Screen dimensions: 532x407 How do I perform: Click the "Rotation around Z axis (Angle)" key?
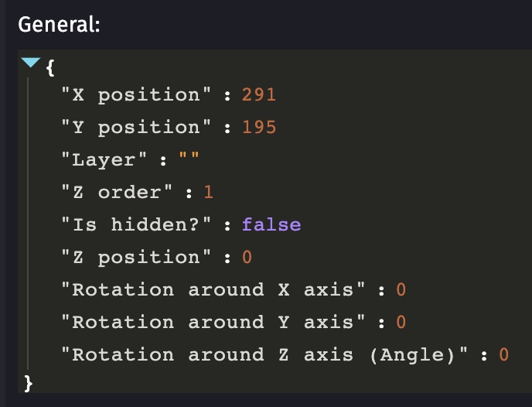(x=264, y=354)
